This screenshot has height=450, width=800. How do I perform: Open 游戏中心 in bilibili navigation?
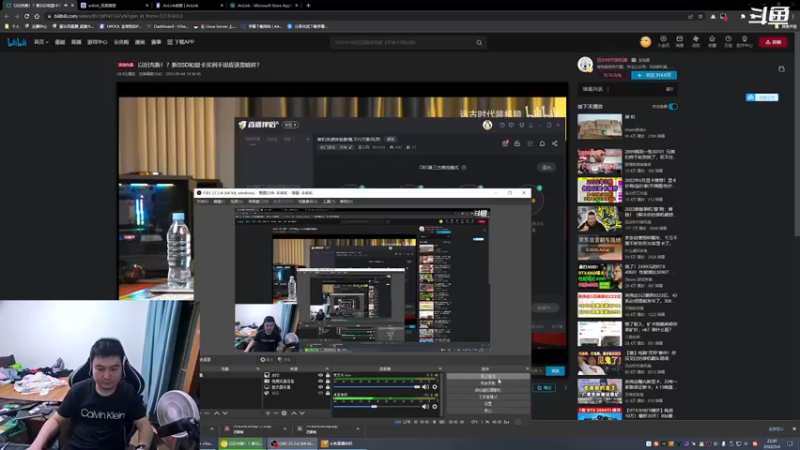point(97,42)
